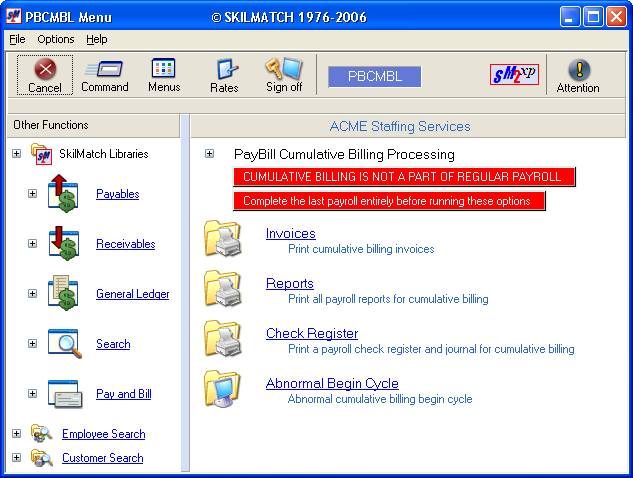Click the vertical splitter bar between panes
The height and width of the screenshot is (478, 633).
click(185, 292)
